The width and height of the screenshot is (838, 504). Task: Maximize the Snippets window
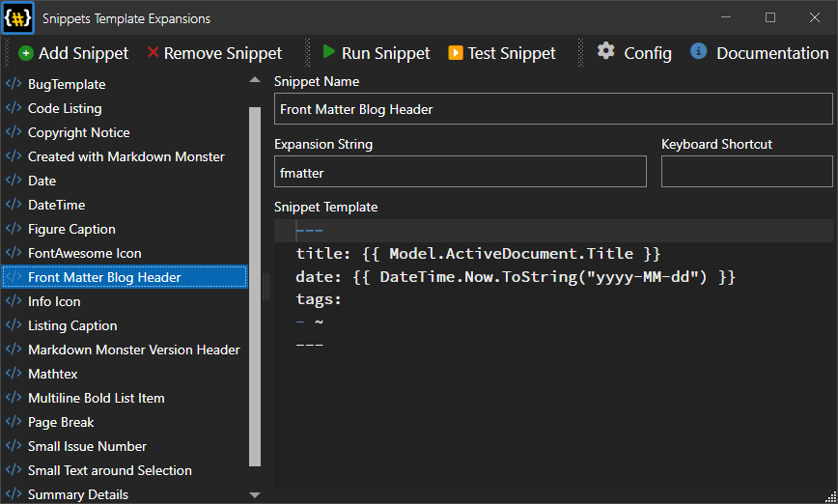click(x=770, y=17)
